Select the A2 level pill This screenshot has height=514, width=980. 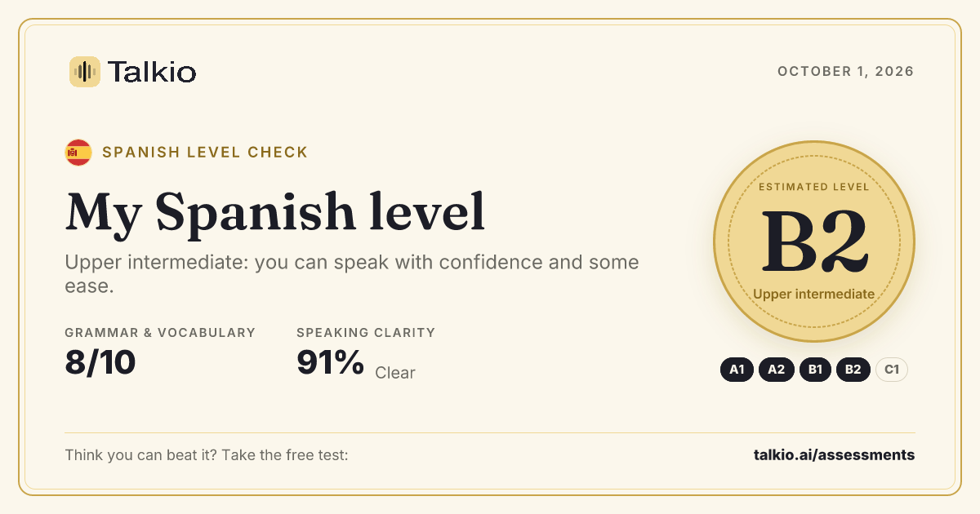(776, 370)
